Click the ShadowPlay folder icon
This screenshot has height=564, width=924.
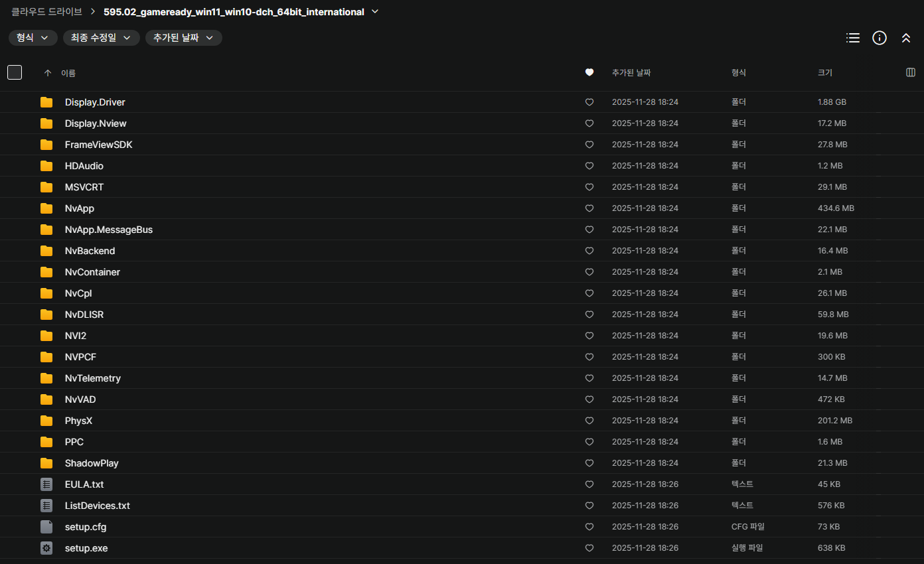[46, 463]
